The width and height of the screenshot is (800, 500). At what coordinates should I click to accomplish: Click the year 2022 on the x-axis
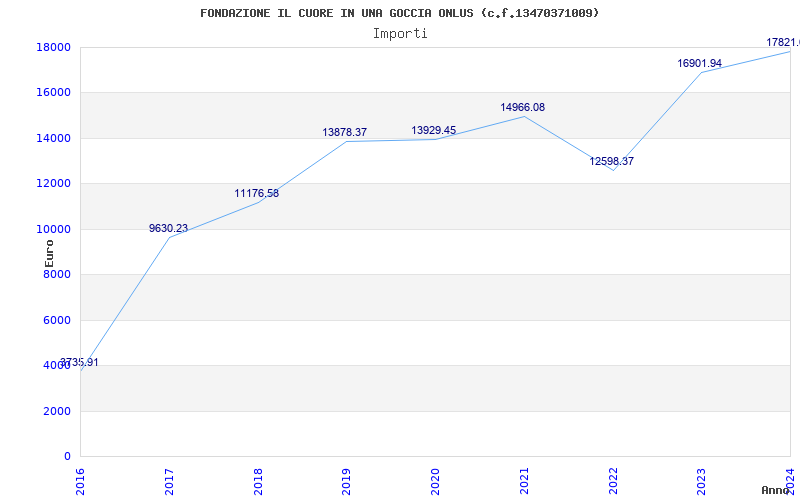613,481
